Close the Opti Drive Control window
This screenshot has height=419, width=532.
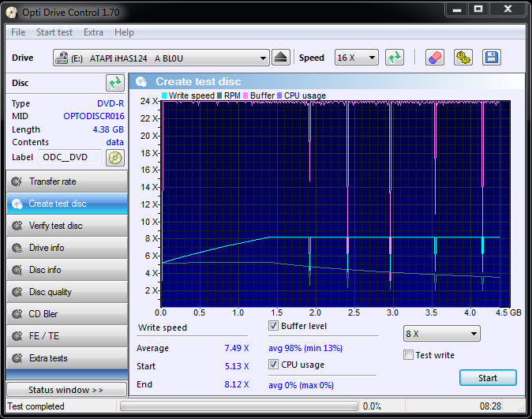tap(508, 9)
